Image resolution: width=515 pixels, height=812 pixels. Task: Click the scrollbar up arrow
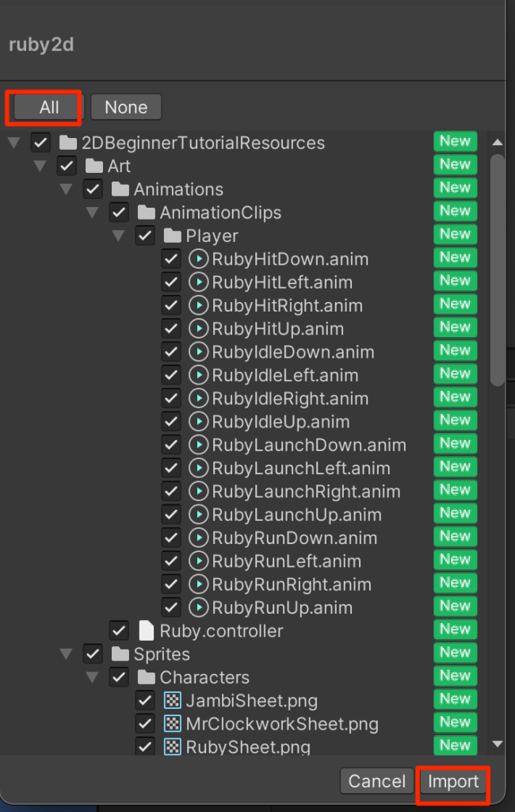tap(498, 142)
